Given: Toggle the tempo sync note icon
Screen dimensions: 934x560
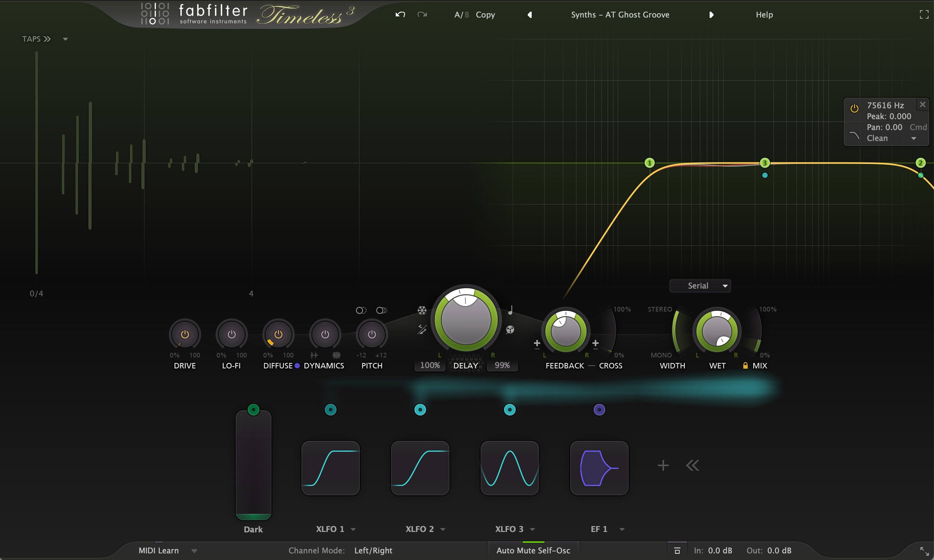Looking at the screenshot, I should pos(510,310).
